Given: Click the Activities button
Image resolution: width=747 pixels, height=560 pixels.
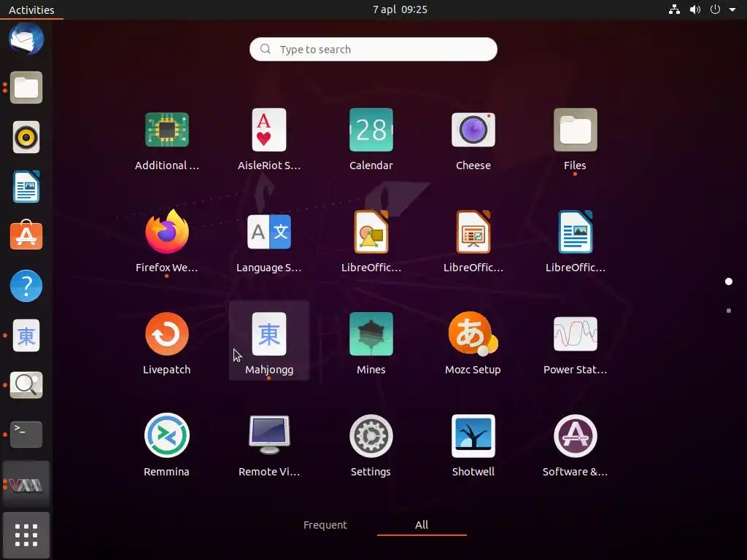Looking at the screenshot, I should coord(31,9).
